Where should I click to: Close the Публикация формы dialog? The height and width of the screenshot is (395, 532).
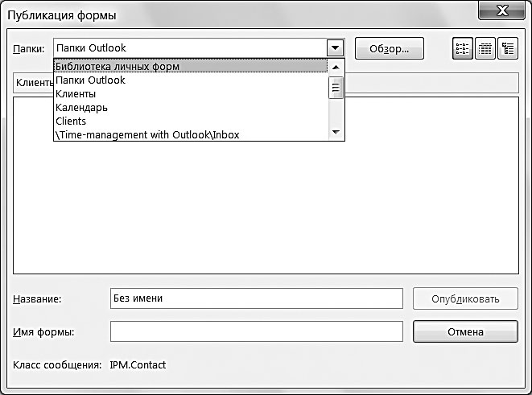tap(501, 10)
